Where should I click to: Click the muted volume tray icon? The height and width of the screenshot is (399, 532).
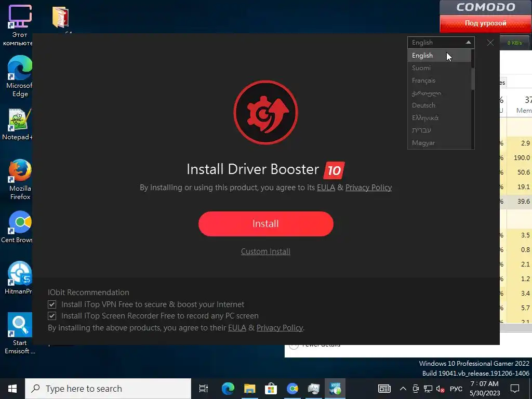(x=441, y=389)
